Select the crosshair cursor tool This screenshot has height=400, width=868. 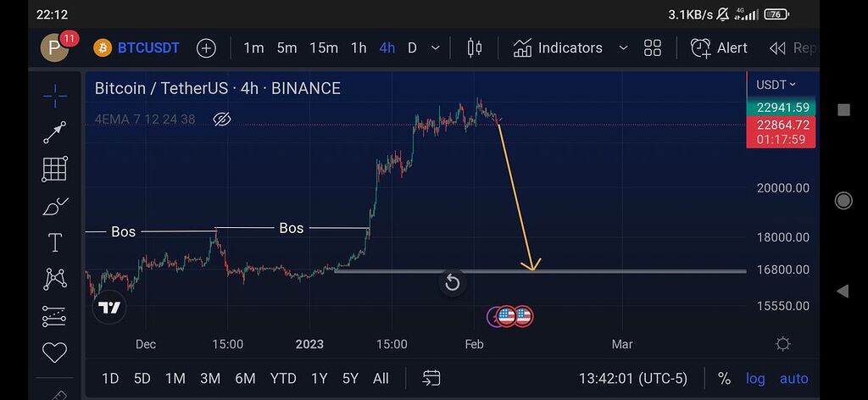[x=54, y=95]
